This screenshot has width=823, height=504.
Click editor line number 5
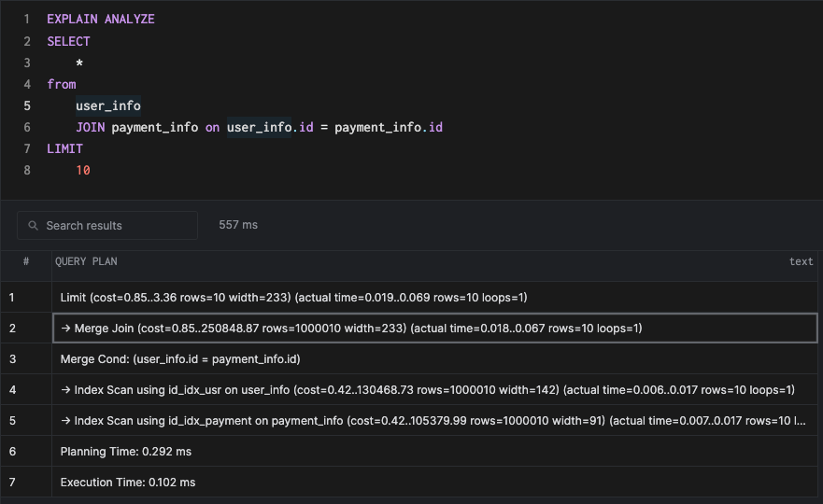(x=27, y=105)
